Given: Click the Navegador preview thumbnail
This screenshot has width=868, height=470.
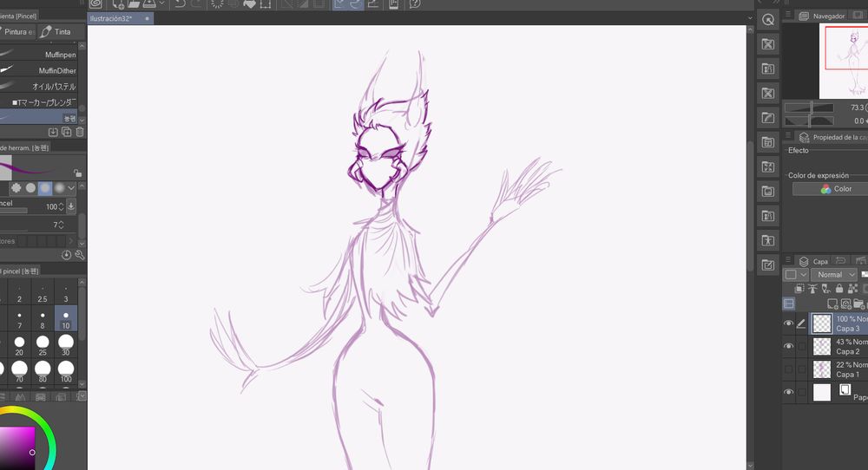Looking at the screenshot, I should click(x=844, y=62).
